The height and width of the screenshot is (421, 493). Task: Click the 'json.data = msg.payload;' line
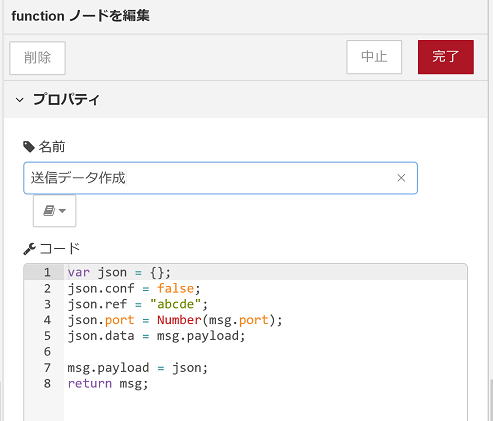tap(156, 336)
